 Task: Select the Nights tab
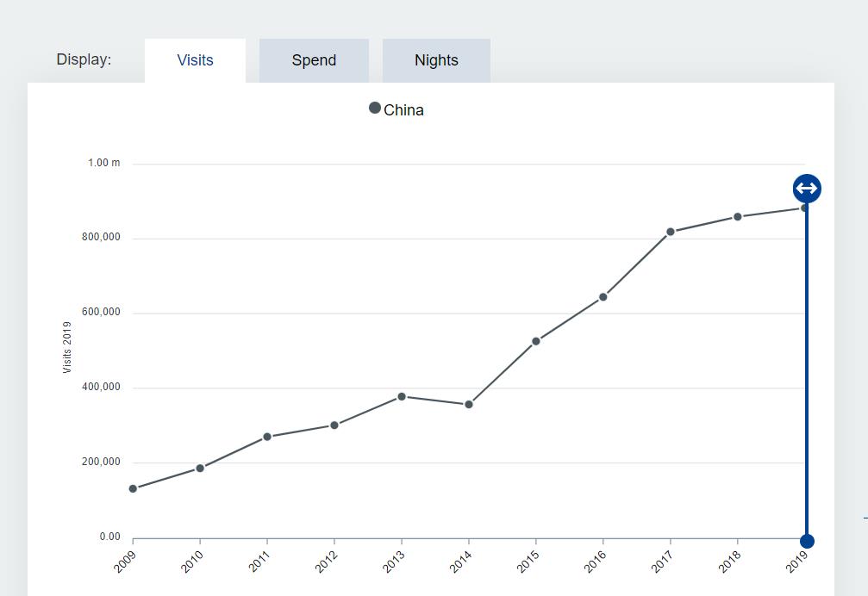[436, 60]
